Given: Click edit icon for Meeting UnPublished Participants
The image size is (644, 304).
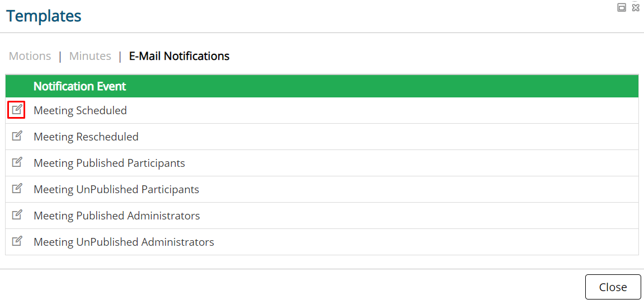Looking at the screenshot, I should (16, 189).
